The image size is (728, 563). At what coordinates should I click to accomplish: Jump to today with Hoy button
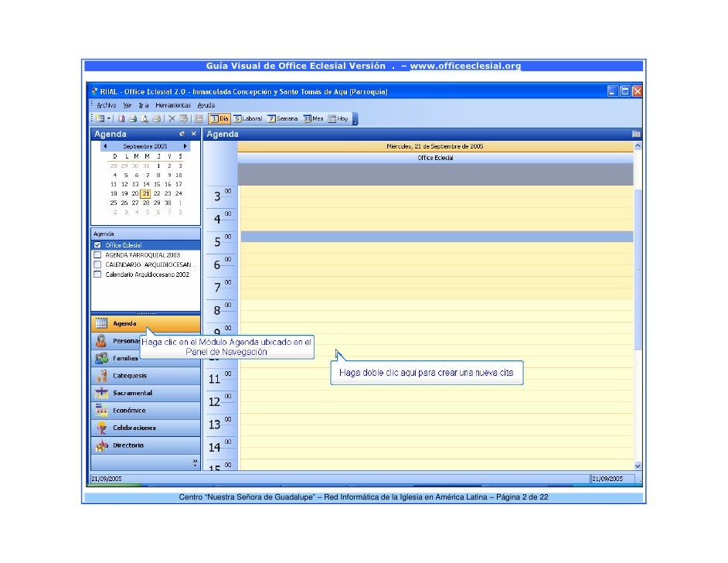click(x=338, y=118)
